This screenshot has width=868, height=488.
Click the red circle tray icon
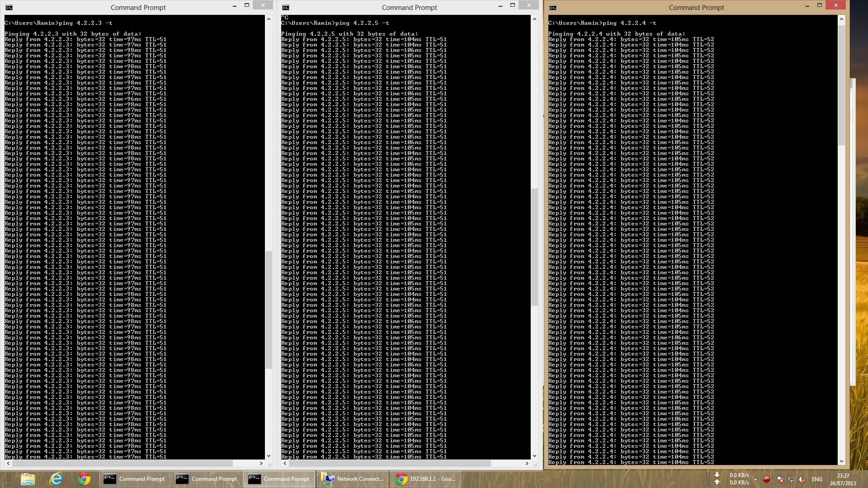767,479
